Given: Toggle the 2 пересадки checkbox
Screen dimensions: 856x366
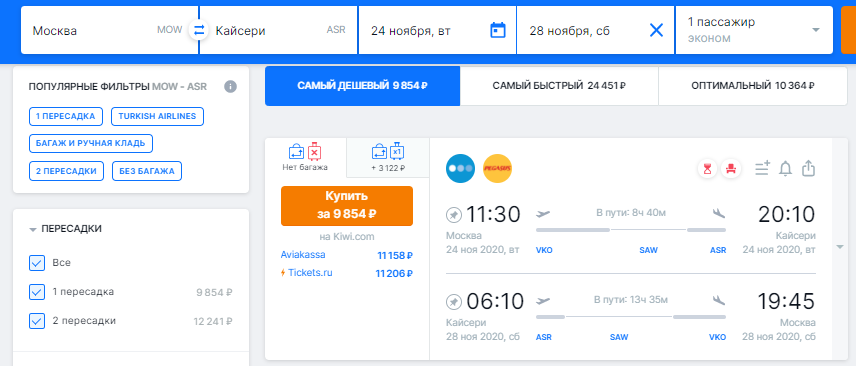Looking at the screenshot, I should tap(37, 321).
